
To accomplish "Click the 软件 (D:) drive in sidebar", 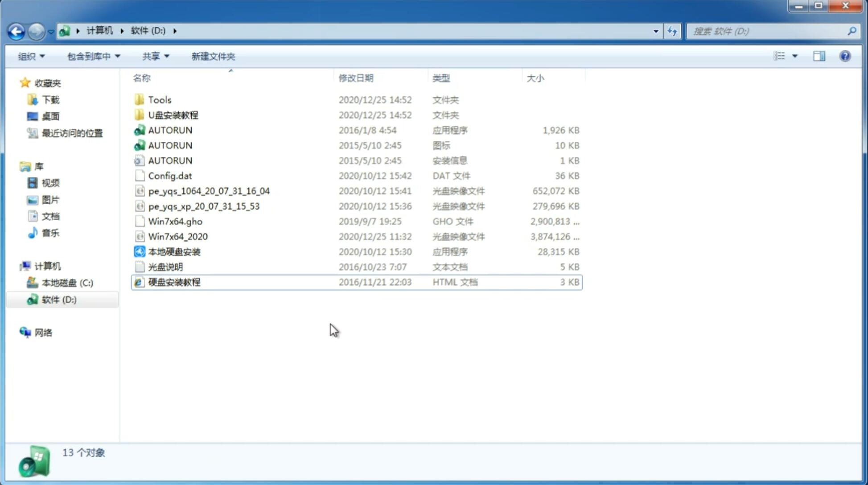I will tap(58, 299).
